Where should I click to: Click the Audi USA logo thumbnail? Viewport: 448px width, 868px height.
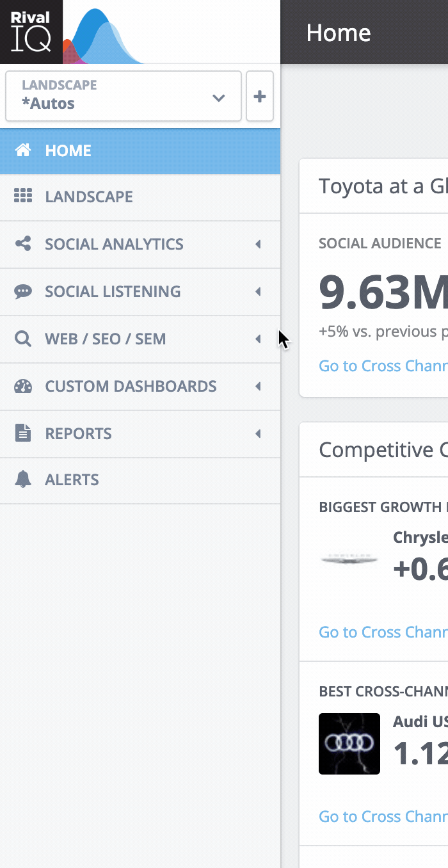click(x=349, y=743)
